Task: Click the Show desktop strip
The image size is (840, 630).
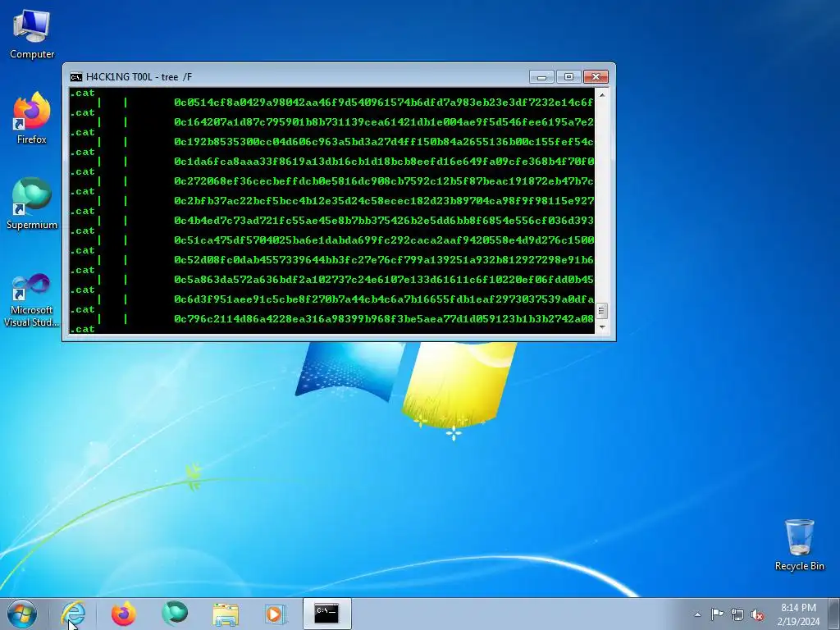Action: coord(834,614)
